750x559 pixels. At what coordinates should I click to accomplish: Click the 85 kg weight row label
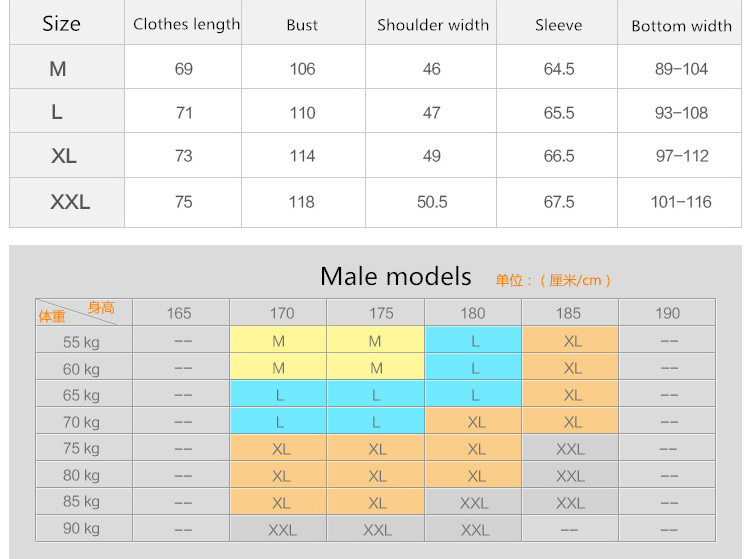click(x=81, y=501)
